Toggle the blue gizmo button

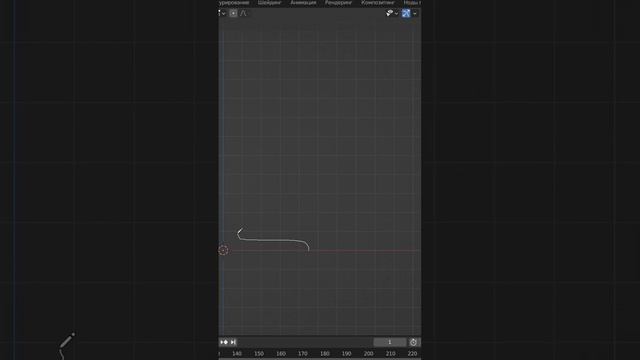click(406, 13)
